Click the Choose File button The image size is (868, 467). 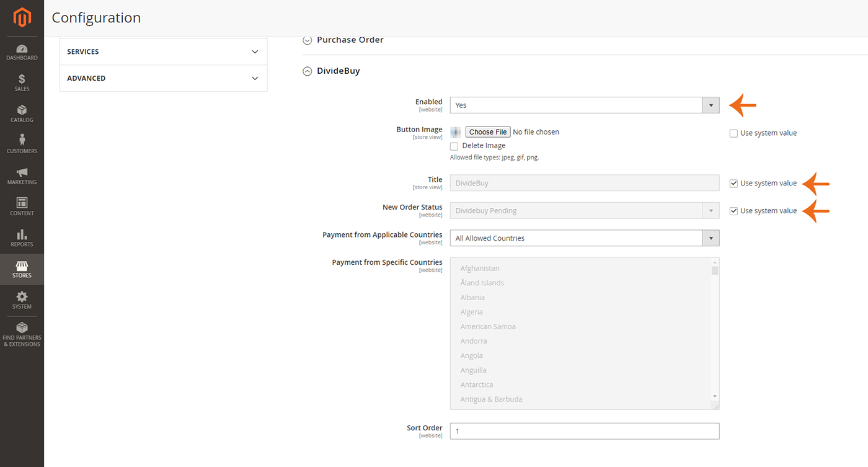[488, 132]
